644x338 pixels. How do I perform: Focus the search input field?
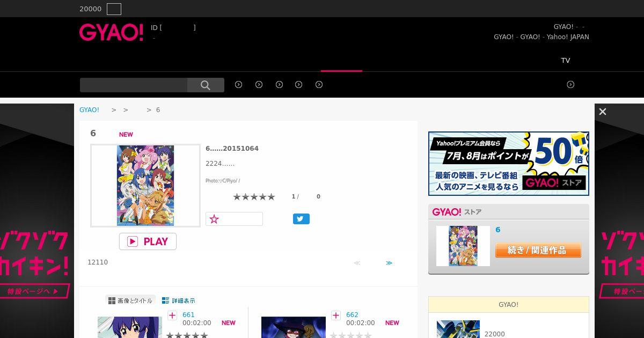click(134, 85)
